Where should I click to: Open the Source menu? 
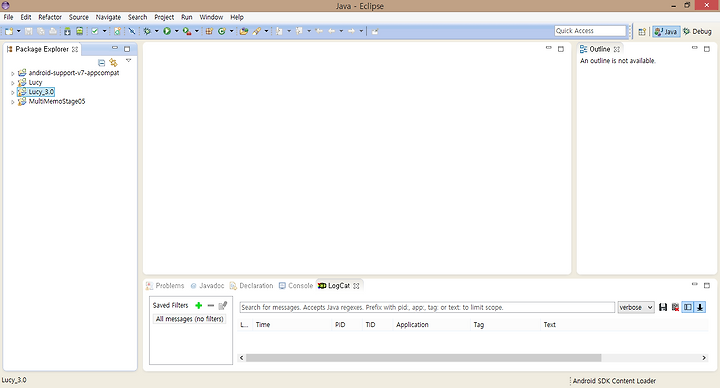79,17
